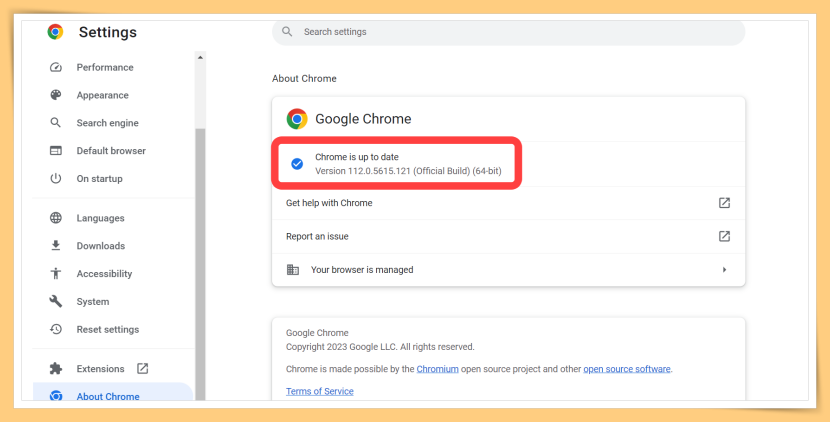Open the open source software link
Viewport: 830px width, 422px height.
click(x=627, y=369)
